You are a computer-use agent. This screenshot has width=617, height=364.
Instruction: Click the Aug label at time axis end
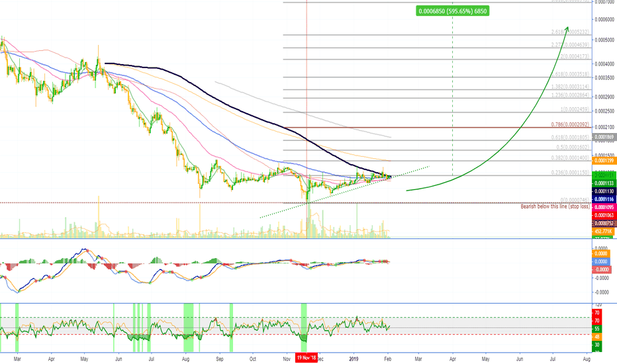pos(587,359)
